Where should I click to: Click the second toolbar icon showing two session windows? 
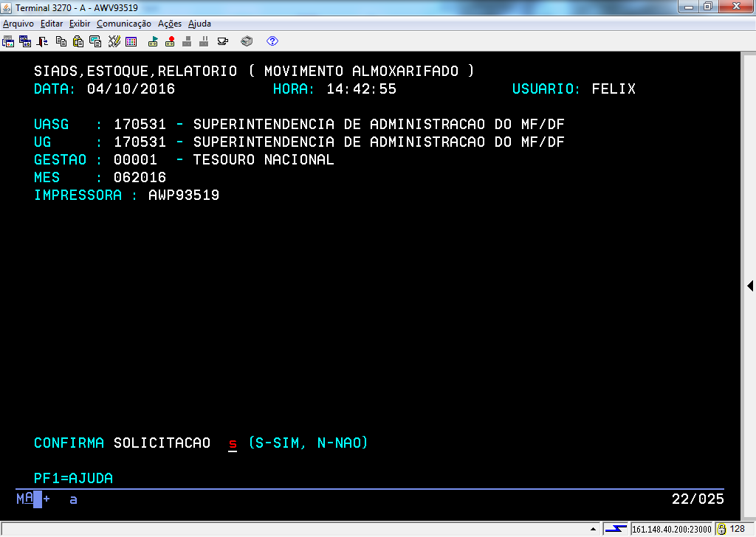click(x=25, y=41)
